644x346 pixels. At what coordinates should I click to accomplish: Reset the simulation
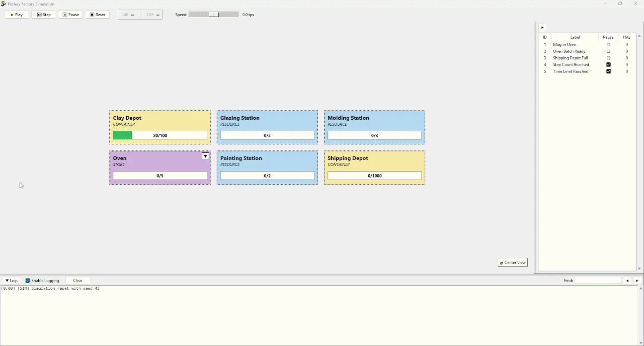(98, 15)
